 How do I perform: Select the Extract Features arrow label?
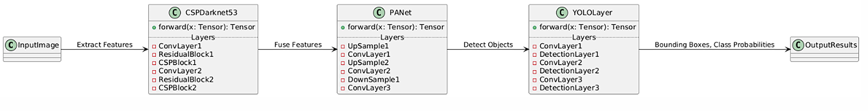pyautogui.click(x=104, y=45)
